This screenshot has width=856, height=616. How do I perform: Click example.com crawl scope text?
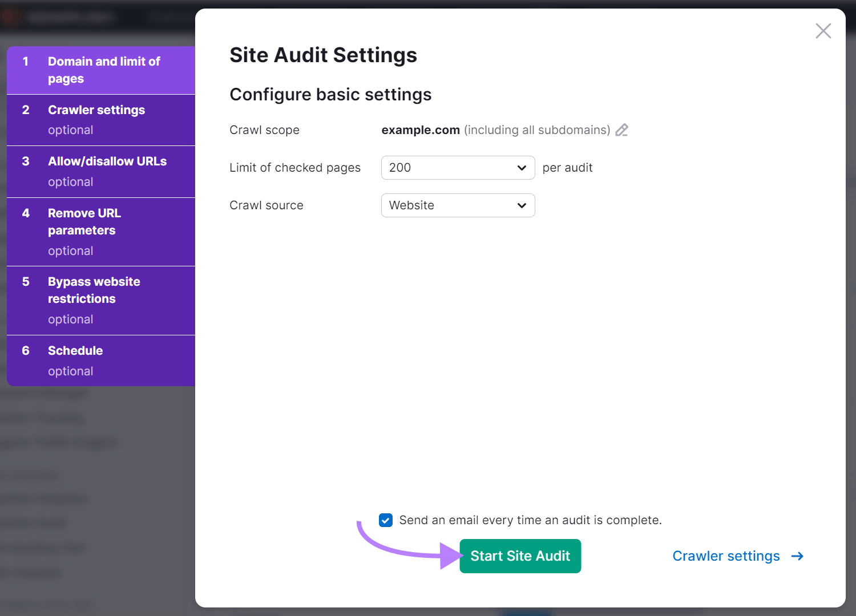coord(421,130)
